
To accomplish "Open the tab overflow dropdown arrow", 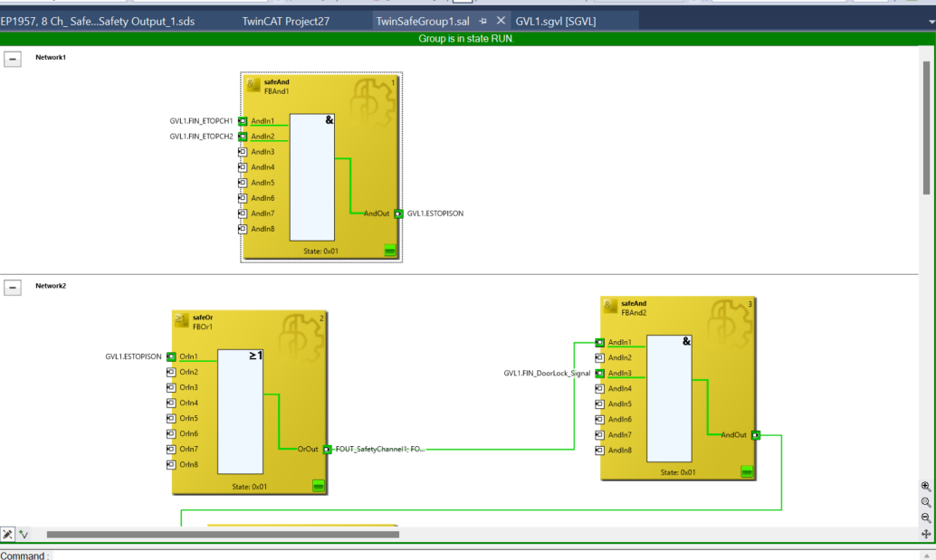I will coord(931,22).
